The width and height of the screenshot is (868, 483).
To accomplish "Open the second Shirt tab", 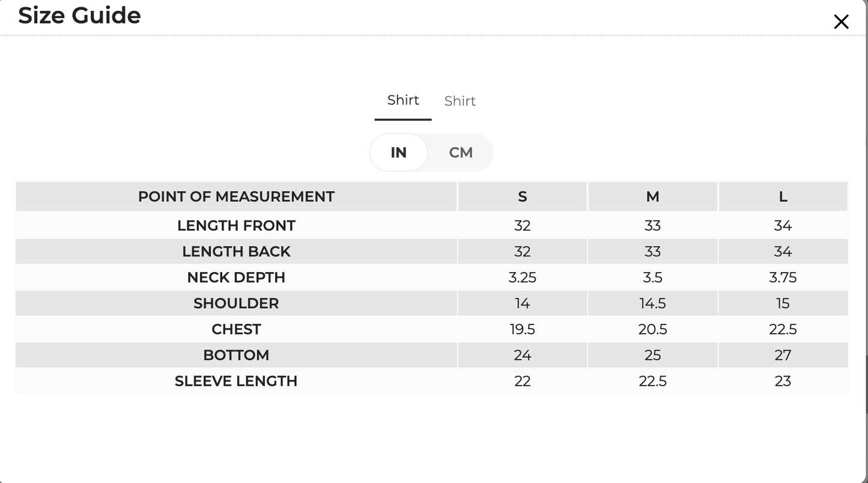I will (x=460, y=101).
